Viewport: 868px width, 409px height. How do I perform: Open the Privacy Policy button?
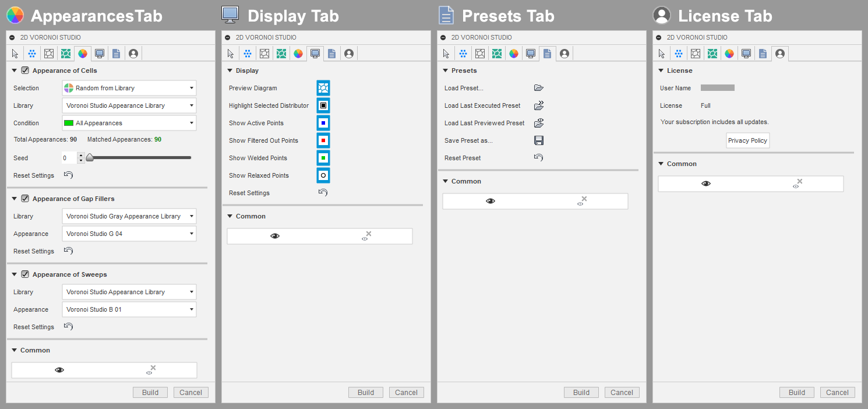[748, 140]
